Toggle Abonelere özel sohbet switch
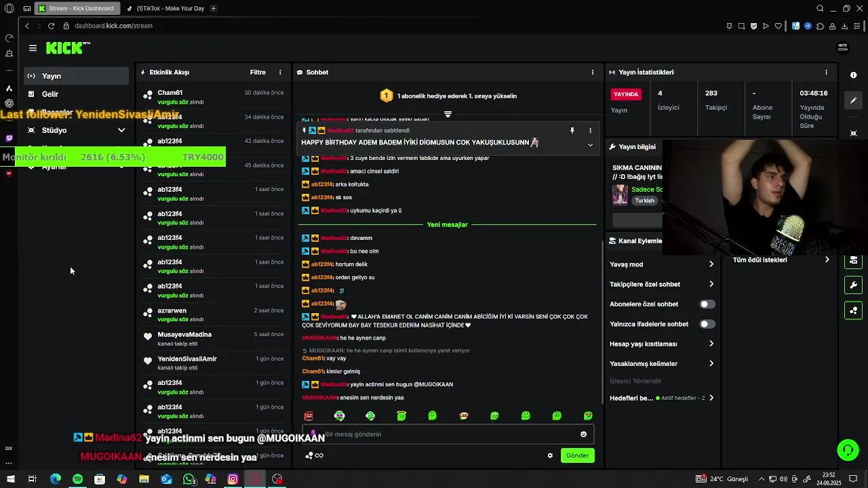 tap(707, 304)
